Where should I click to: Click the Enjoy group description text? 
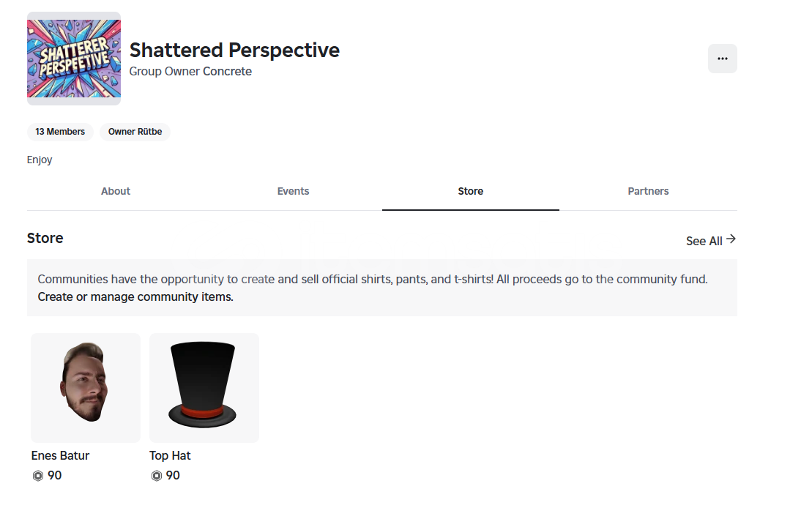pyautogui.click(x=40, y=160)
